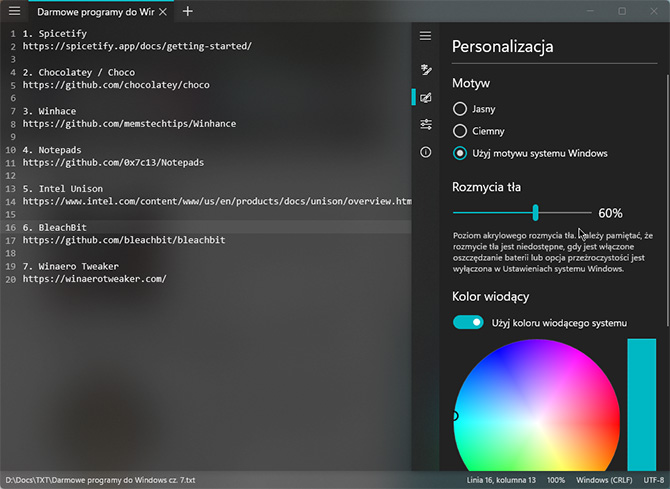Click the 100% zoom indicator
The height and width of the screenshot is (489, 670).
pos(555,480)
